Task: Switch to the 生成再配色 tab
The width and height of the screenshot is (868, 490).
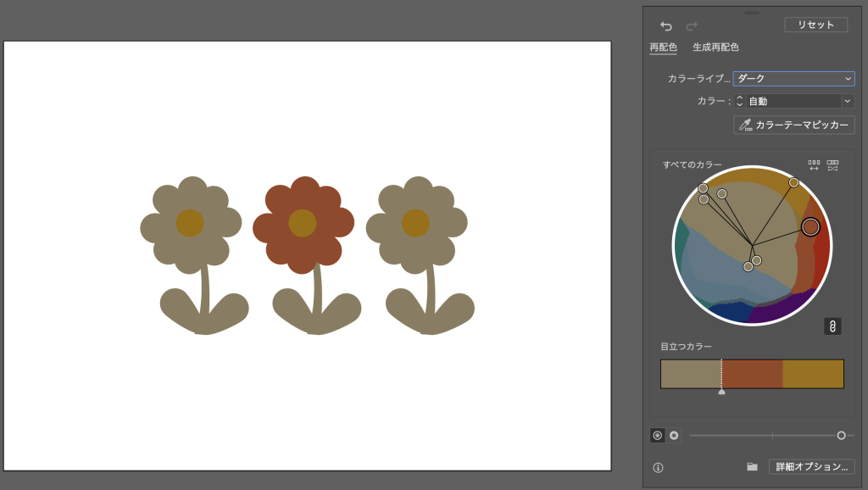Action: (715, 47)
